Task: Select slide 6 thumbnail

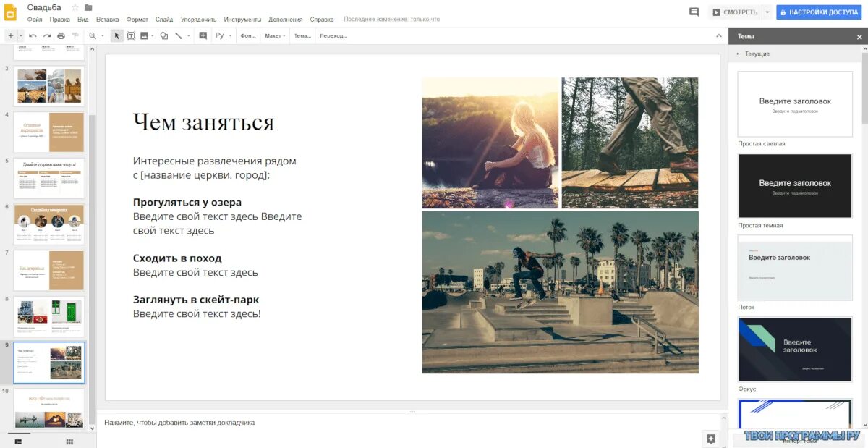Action: coord(49,224)
